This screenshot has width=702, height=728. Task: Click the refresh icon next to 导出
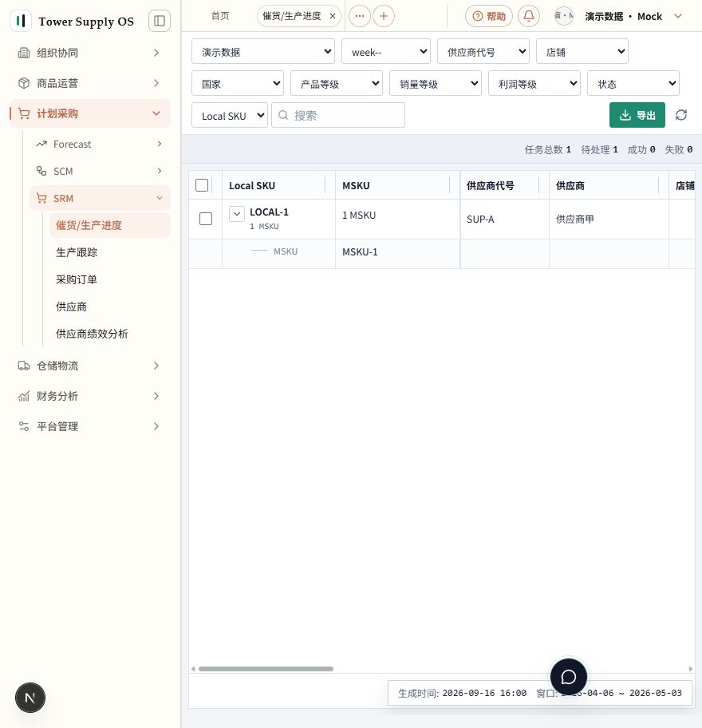click(681, 115)
